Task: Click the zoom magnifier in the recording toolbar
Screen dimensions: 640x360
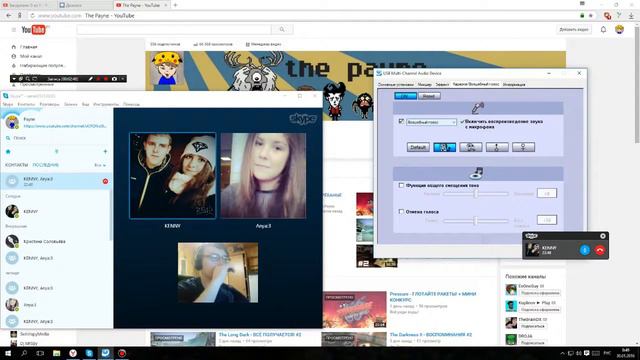Action: (27, 78)
